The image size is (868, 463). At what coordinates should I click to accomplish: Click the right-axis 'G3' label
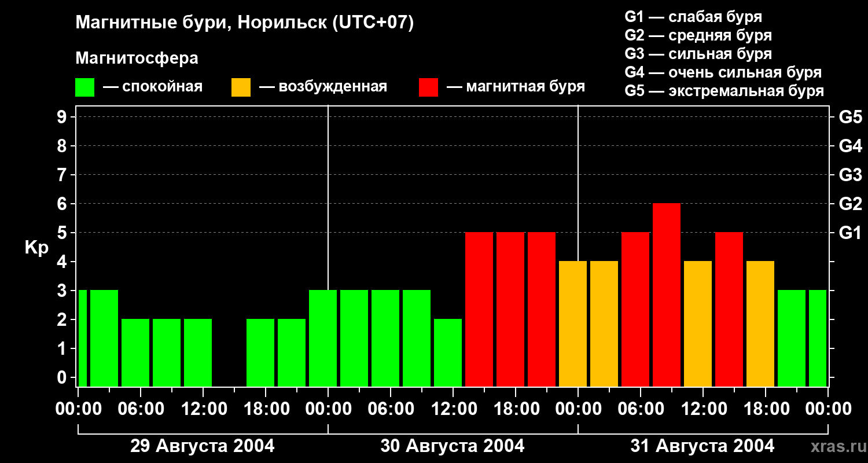click(851, 175)
